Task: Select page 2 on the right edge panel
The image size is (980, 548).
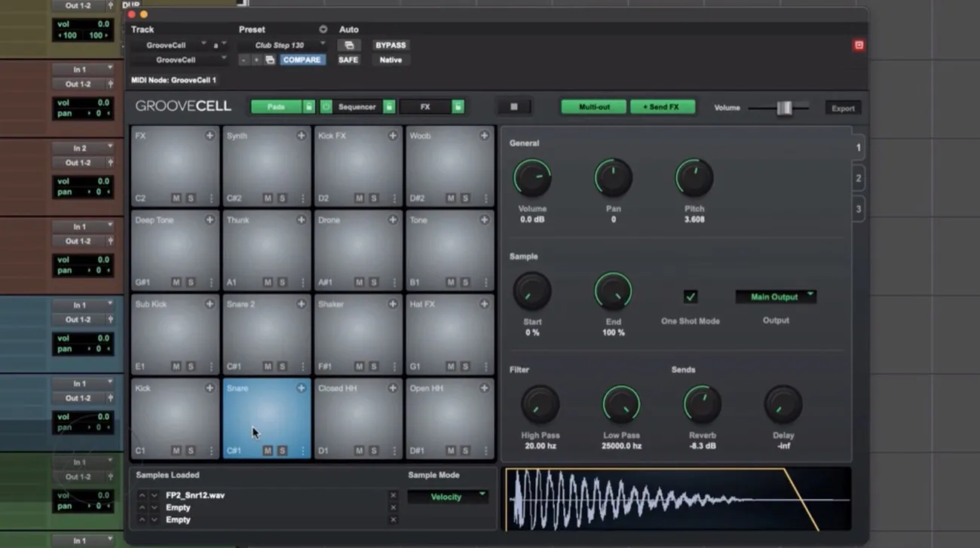Action: [857, 178]
